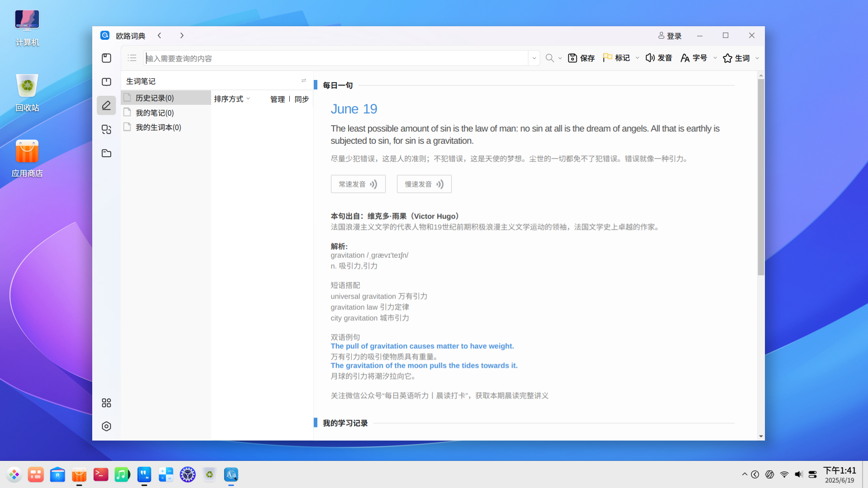Open the apps grid sidebar icon
868x488 pixels.
coord(106,403)
